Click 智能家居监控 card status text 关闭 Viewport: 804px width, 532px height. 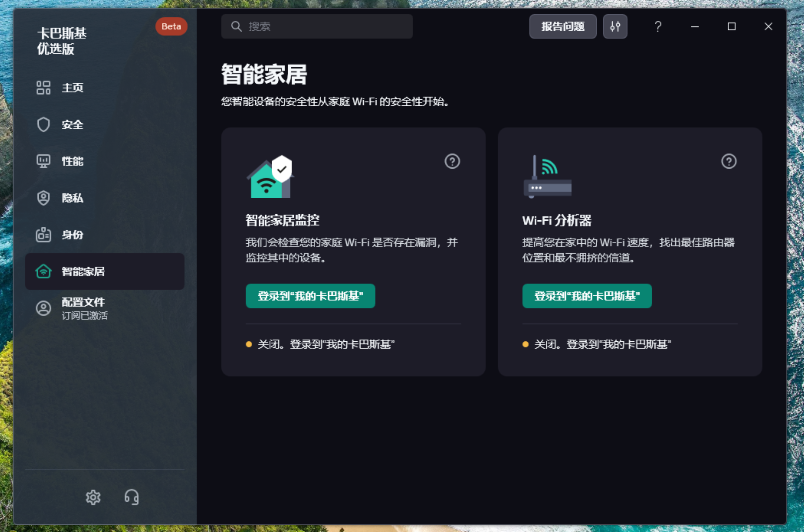pos(326,344)
